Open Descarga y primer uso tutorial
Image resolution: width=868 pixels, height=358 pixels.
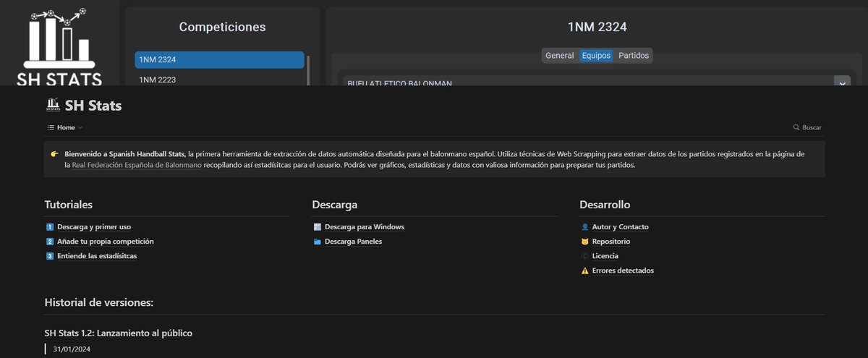[94, 227]
